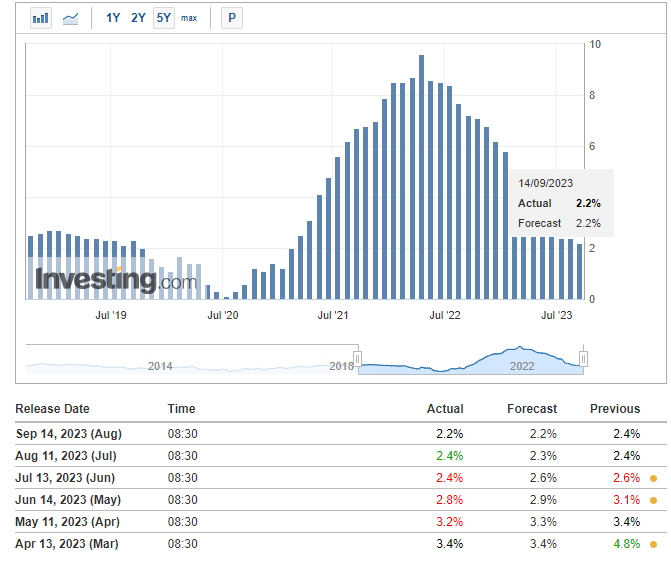This screenshot has width=671, height=562.
Task: Click the Actual column header
Action: coord(445,408)
